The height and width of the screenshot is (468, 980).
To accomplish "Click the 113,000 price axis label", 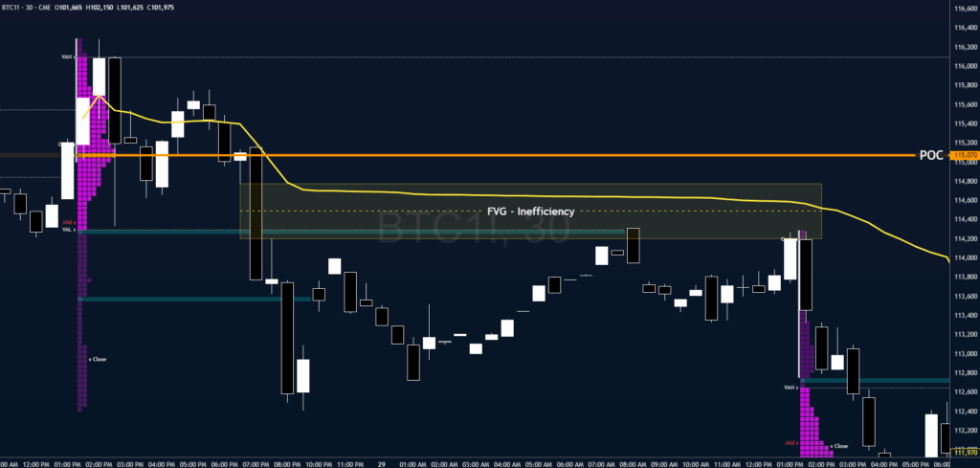I will point(966,353).
